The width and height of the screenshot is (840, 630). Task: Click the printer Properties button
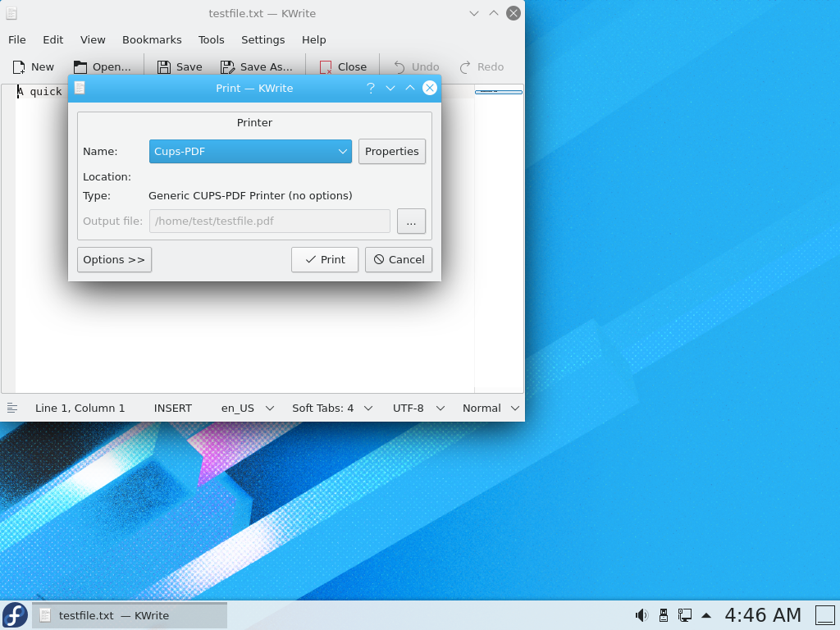[x=392, y=152]
